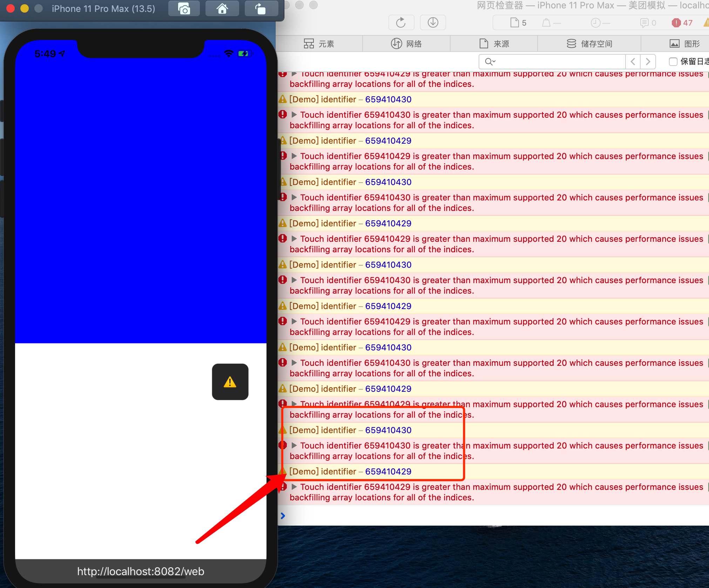Click the blue console prompt chevron
The image size is (709, 588).
pos(283,515)
